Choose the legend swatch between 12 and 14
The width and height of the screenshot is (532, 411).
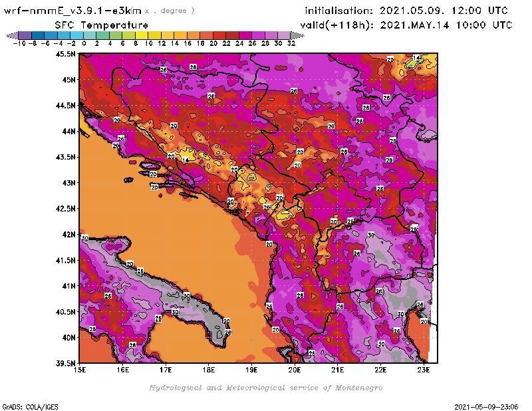pyautogui.click(x=168, y=36)
